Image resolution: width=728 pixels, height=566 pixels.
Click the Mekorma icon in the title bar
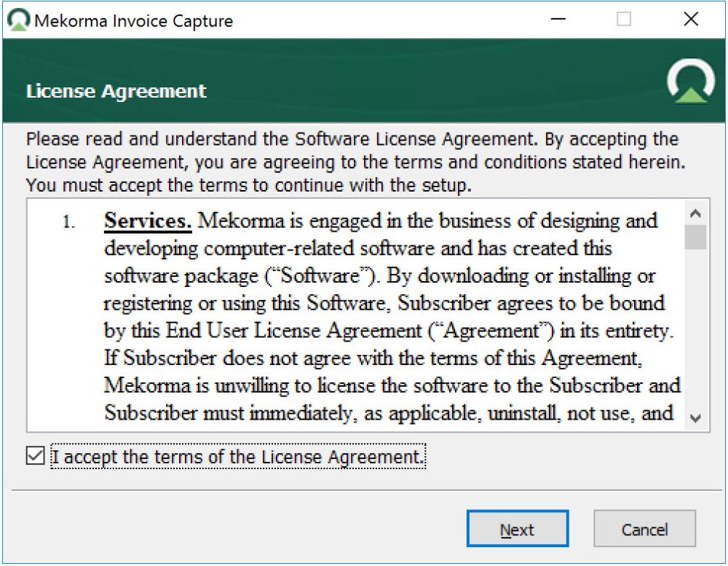pyautogui.click(x=19, y=20)
